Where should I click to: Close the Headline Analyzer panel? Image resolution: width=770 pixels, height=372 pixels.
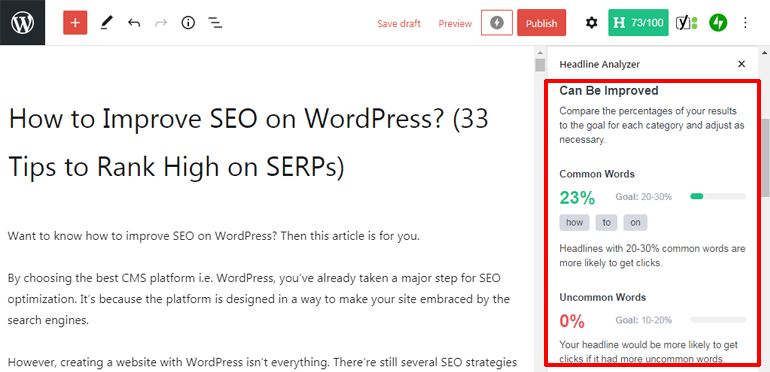(742, 64)
